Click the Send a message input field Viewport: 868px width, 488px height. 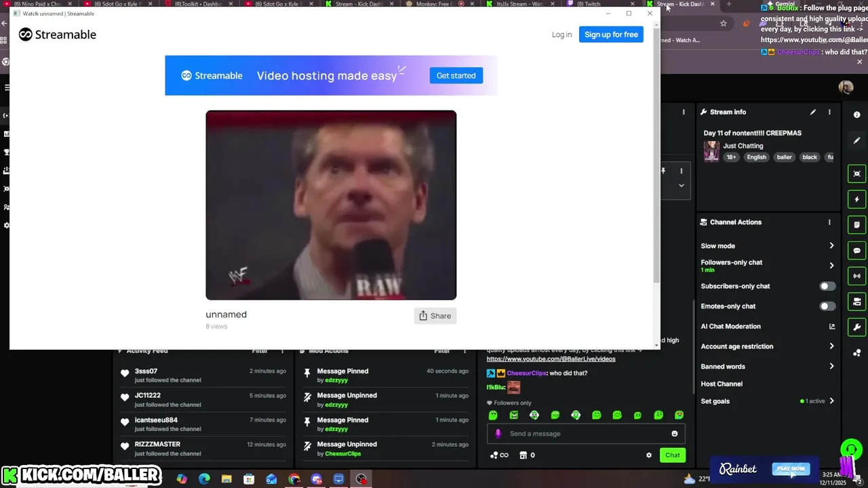point(586,434)
